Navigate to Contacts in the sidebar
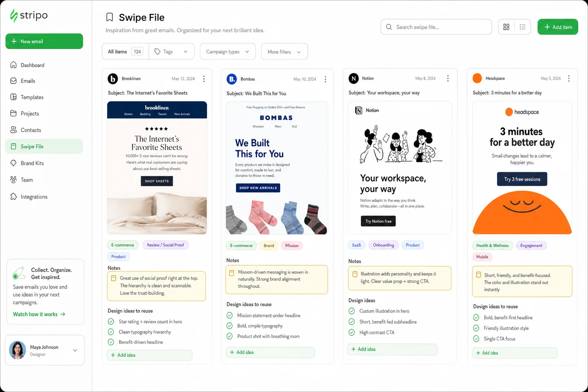 [44, 130]
